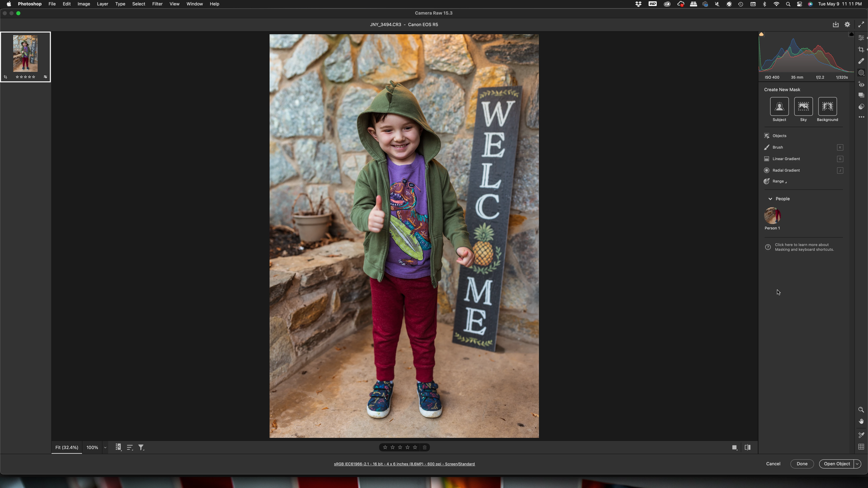The width and height of the screenshot is (868, 488).
Task: Open workflow options link at bottom
Action: pyautogui.click(x=404, y=464)
